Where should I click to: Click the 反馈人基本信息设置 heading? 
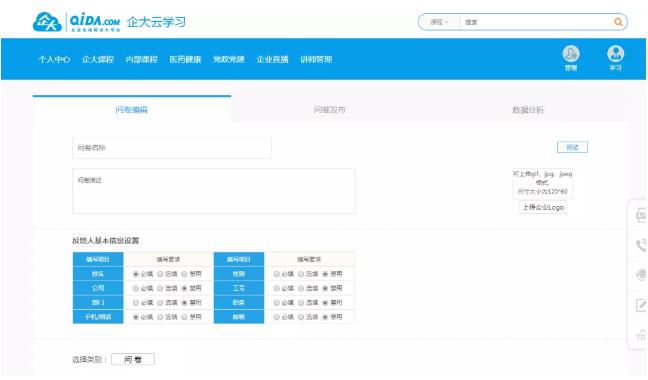106,240
